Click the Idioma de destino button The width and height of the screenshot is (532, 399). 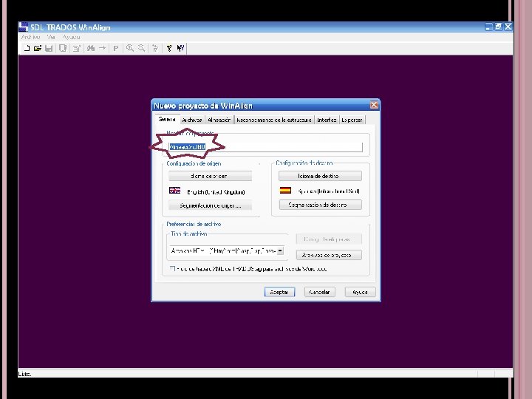(320, 176)
